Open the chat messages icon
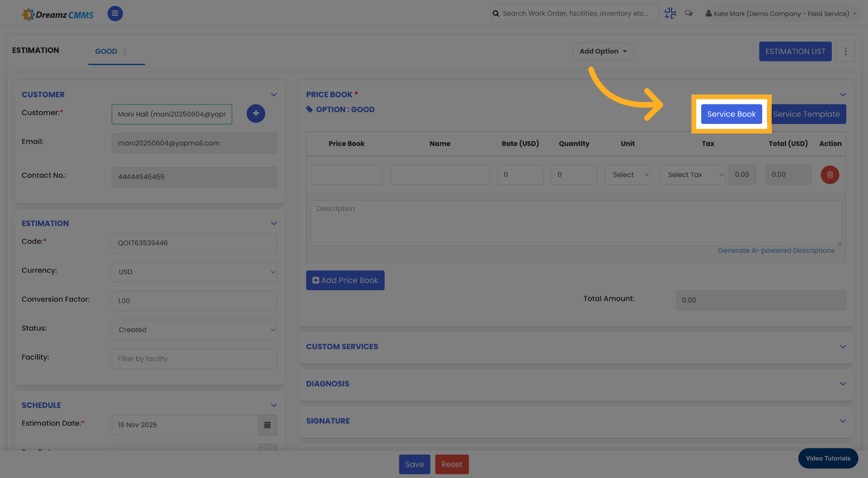868x478 pixels. tap(689, 13)
